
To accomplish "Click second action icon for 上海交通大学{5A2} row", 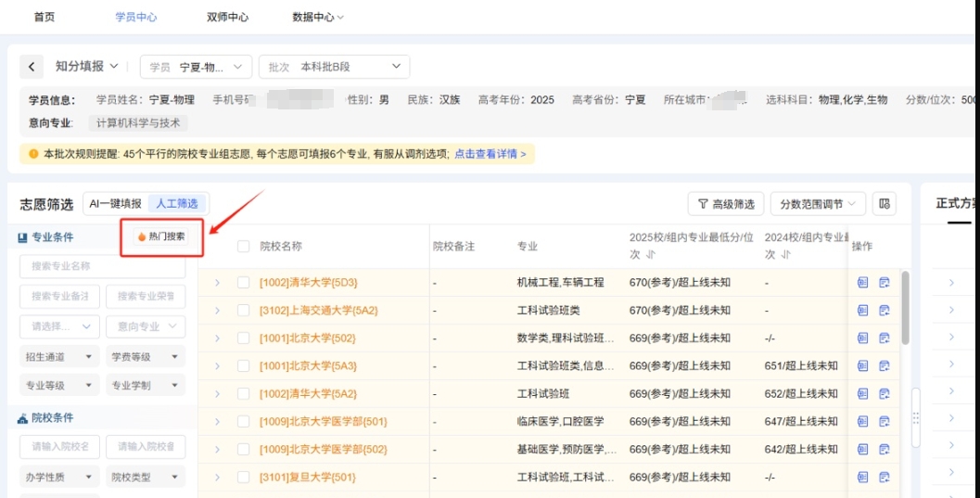I will (x=884, y=311).
